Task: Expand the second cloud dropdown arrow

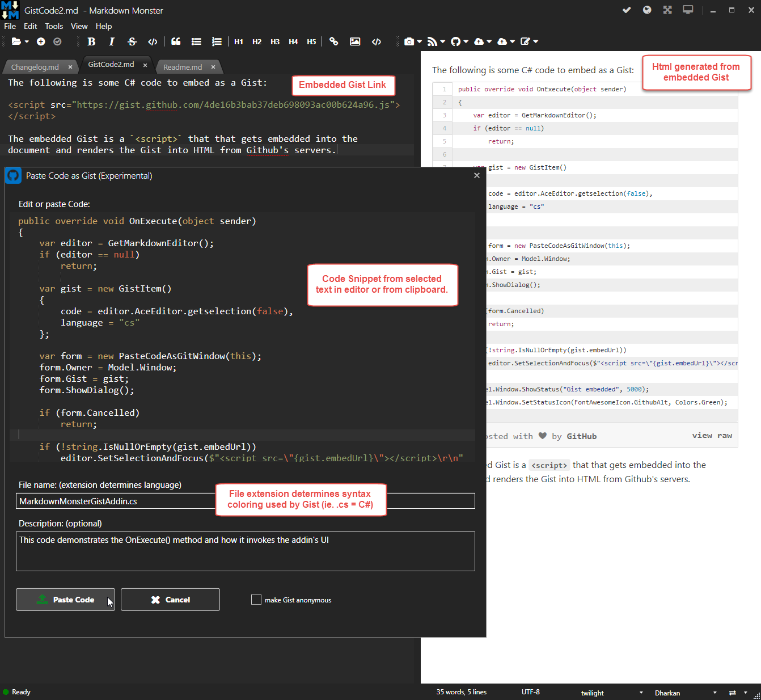Action: click(x=513, y=41)
